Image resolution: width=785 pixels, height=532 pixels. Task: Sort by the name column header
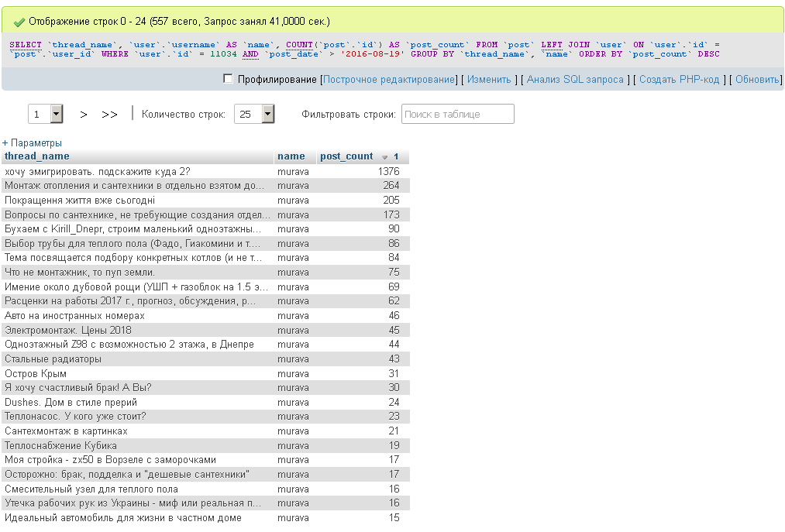[291, 156]
